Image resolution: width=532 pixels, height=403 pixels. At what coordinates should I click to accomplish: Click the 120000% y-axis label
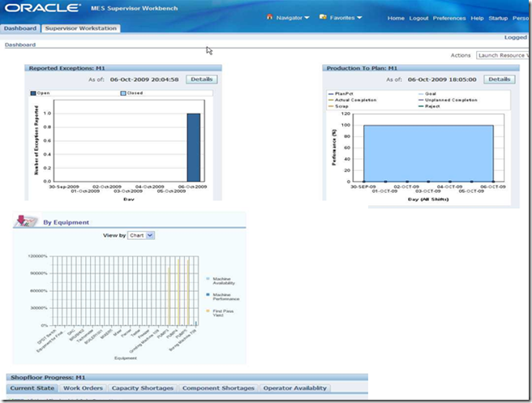pyautogui.click(x=37, y=256)
